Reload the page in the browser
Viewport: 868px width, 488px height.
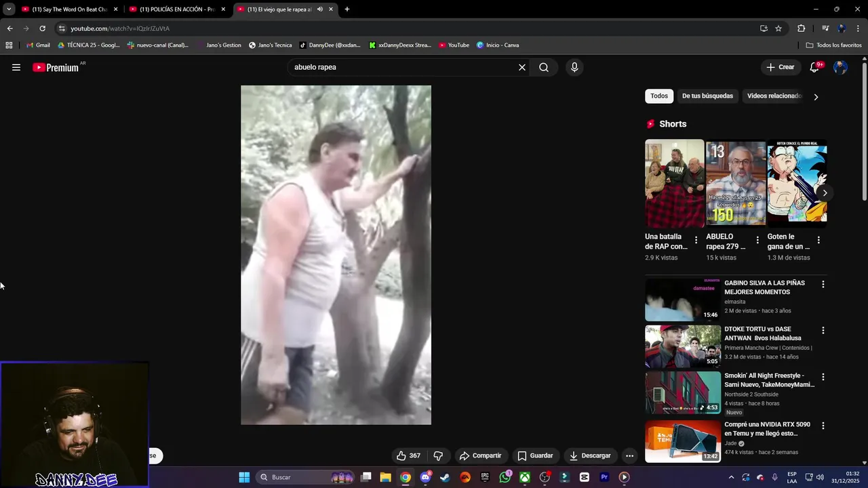(42, 28)
